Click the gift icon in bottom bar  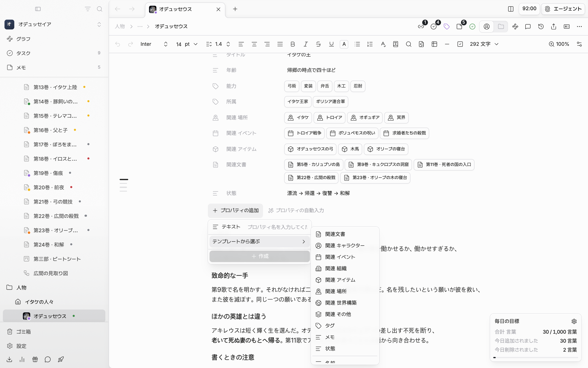(35, 359)
